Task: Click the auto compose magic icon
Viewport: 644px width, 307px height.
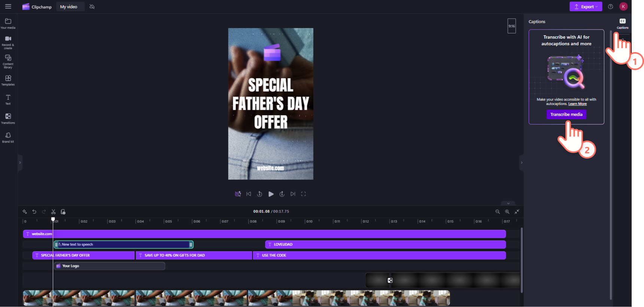Action: (x=25, y=212)
